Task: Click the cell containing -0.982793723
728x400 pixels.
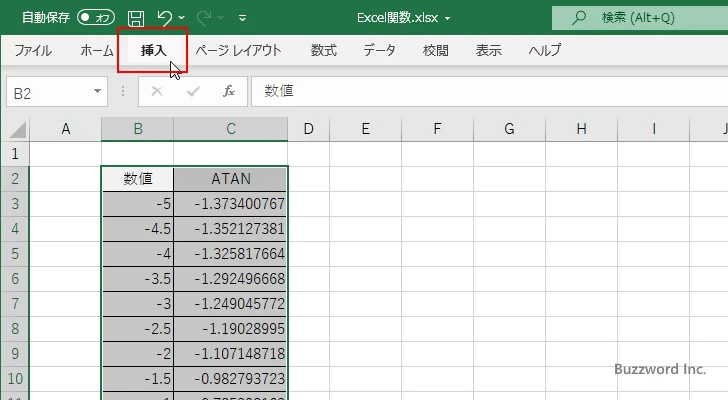Action: click(x=231, y=379)
